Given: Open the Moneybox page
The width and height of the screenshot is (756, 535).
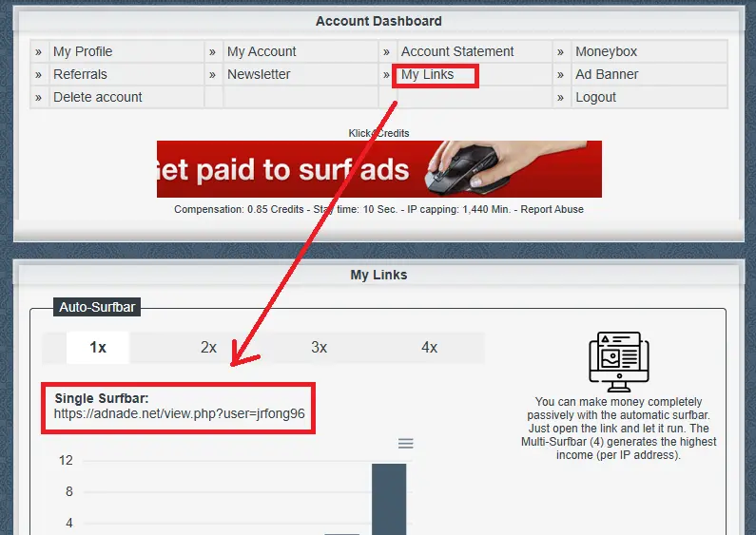Looking at the screenshot, I should [x=606, y=51].
